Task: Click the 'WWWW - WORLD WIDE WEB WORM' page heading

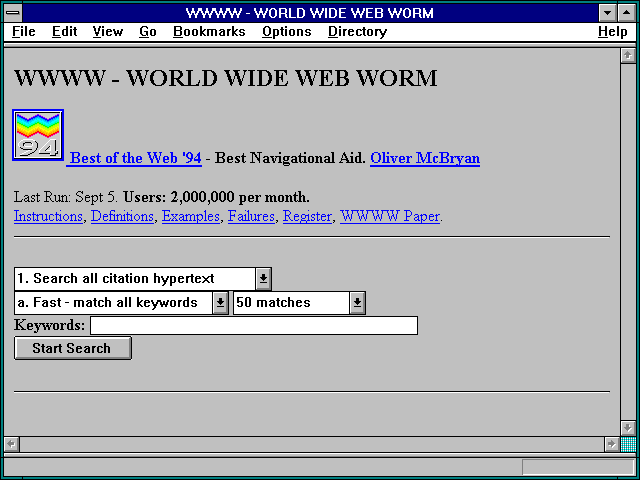Action: 225,78
